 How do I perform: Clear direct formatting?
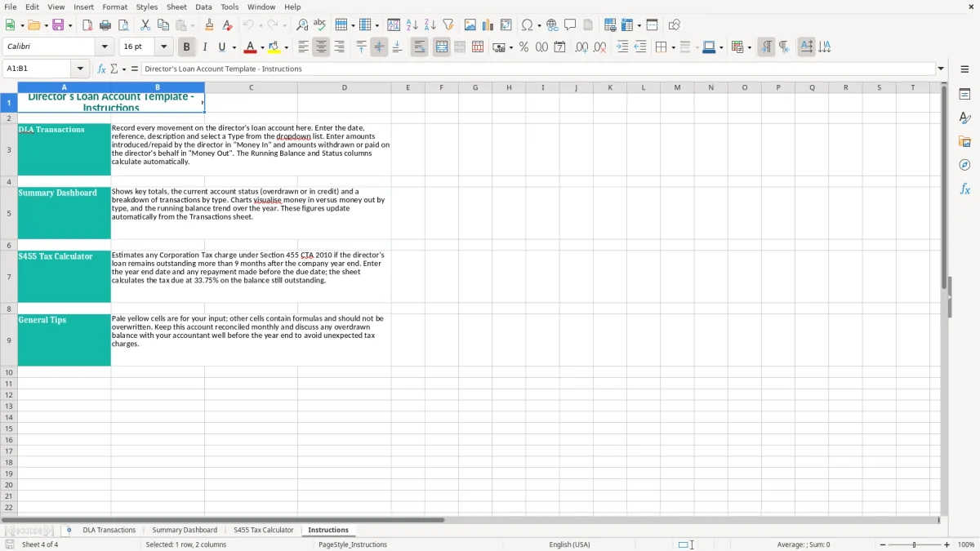point(228,25)
